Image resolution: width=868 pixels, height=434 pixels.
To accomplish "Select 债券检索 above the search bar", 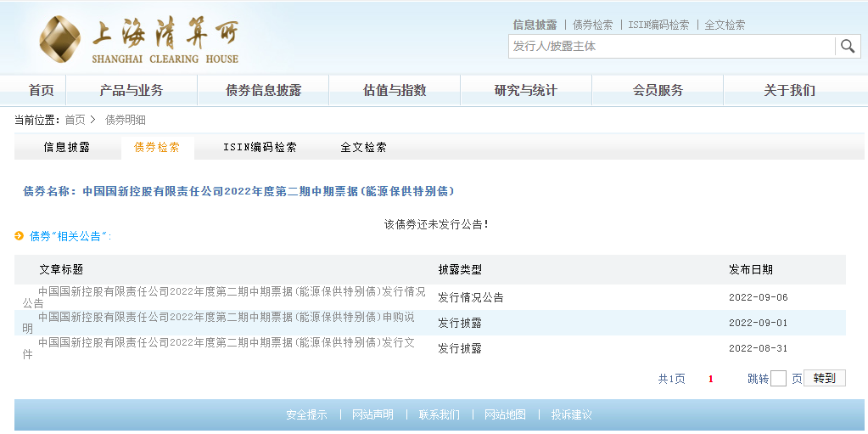I will point(592,25).
